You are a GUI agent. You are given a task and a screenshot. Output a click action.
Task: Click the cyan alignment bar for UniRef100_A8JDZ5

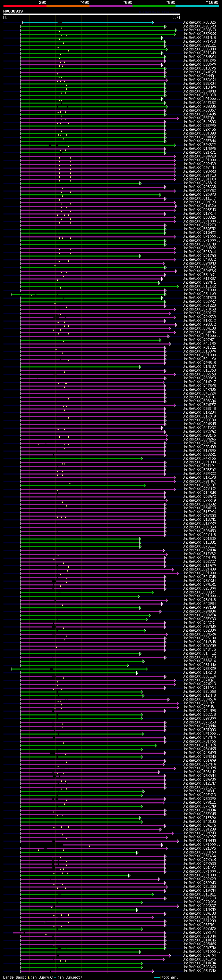pos(88,23)
